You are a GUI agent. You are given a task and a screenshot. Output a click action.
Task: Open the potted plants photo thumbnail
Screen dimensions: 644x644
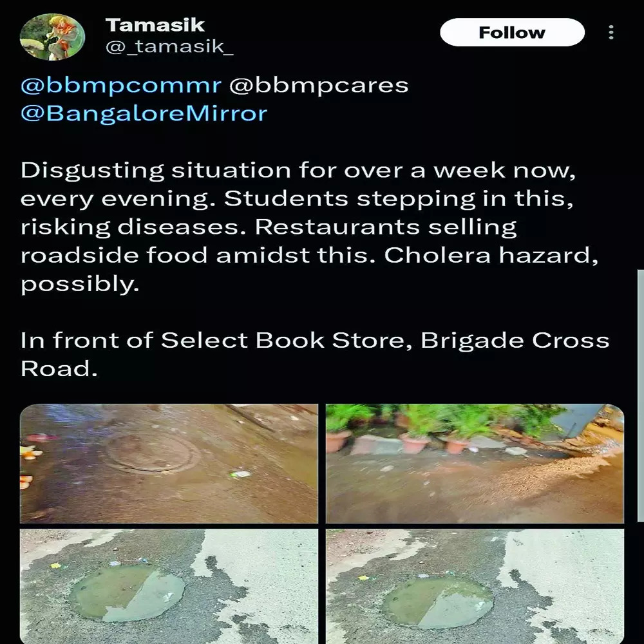tap(475, 463)
